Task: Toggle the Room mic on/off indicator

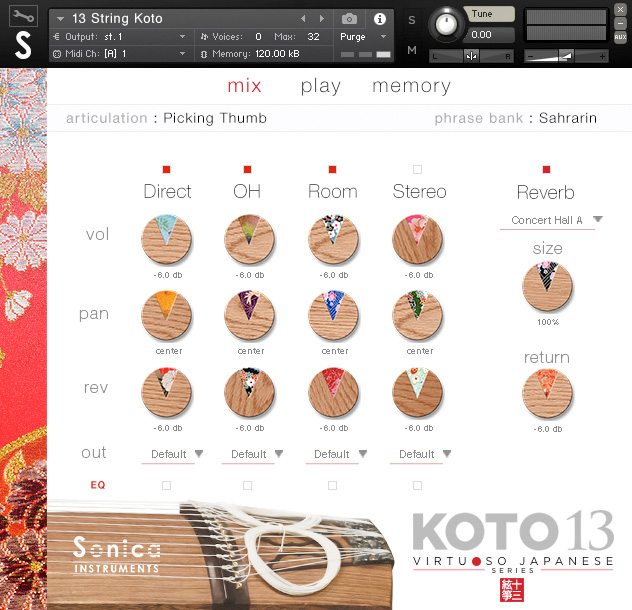Action: (x=333, y=169)
